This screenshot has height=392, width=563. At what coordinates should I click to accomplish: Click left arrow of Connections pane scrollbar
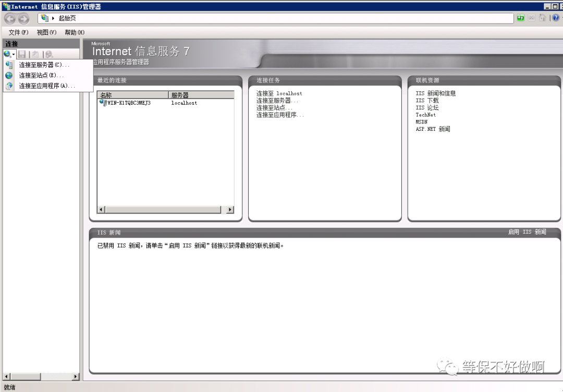(7, 376)
